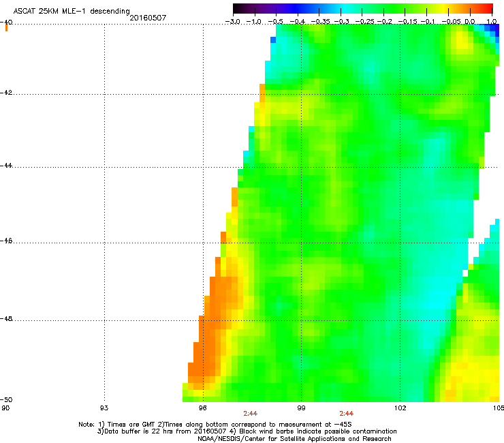Viewport: 504px width, 443px height.
Task: Click the longitude axis label '93'
Action: point(104,408)
